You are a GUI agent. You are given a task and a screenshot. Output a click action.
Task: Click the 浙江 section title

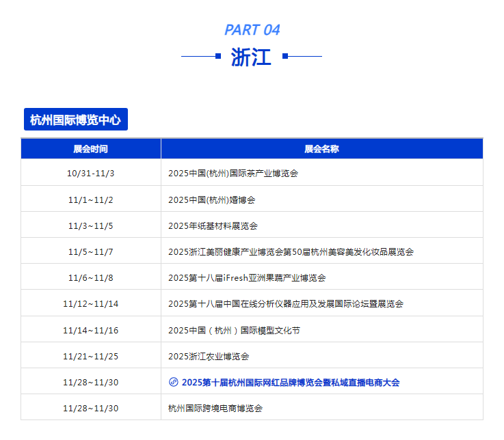click(x=251, y=57)
